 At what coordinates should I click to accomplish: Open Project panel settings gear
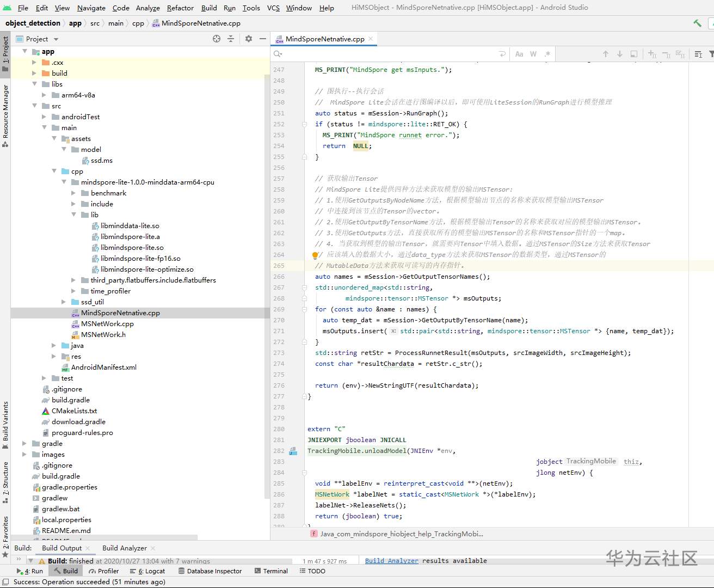point(249,39)
